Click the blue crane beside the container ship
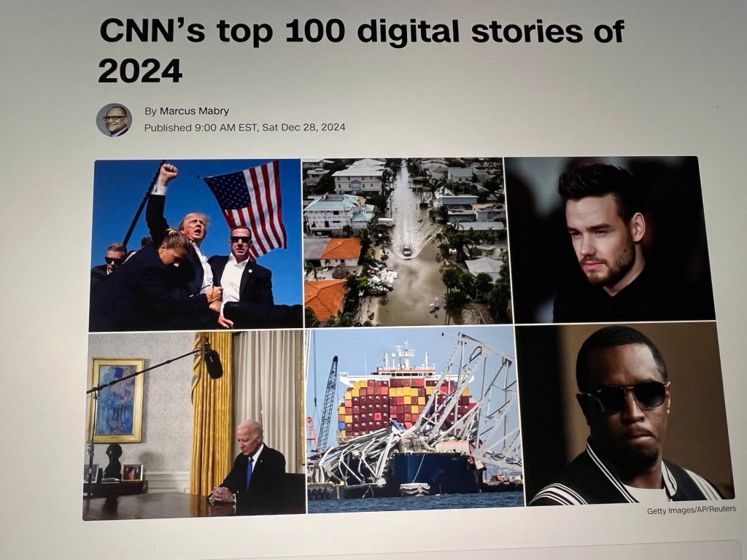The width and height of the screenshot is (747, 560). 328,404
